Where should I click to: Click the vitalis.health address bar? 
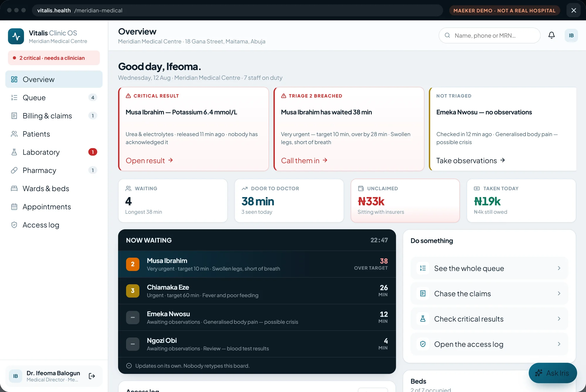tap(237, 10)
